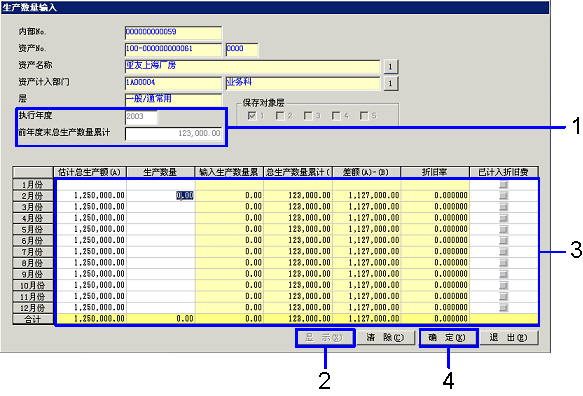Click the 生产数量 column header
The image size is (583, 396).
pos(161,172)
